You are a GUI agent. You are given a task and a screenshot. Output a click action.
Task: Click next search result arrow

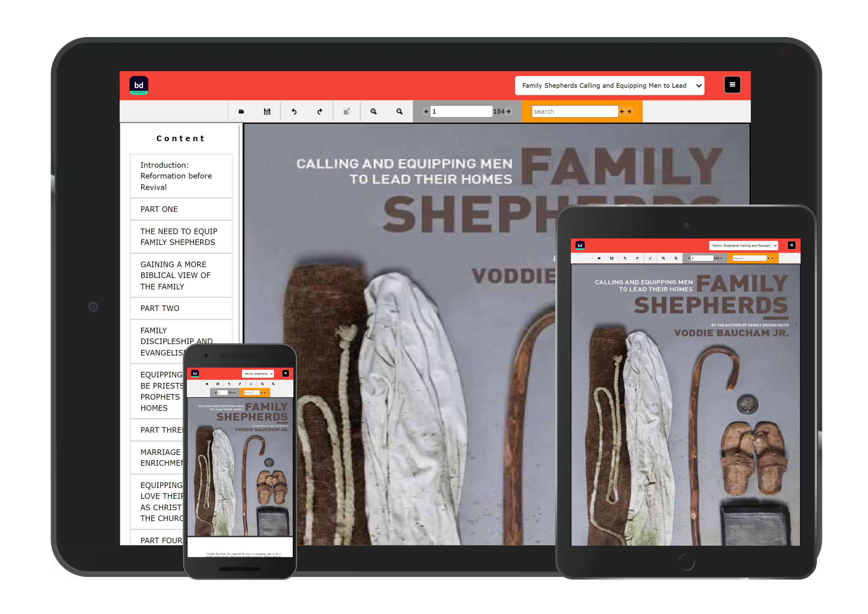(x=629, y=112)
